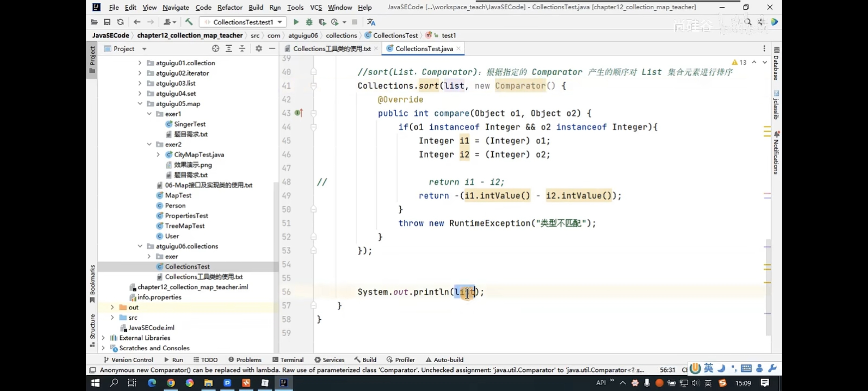This screenshot has width=868, height=391.
Task: Collapse the atguigu06.collections package
Action: click(x=140, y=246)
